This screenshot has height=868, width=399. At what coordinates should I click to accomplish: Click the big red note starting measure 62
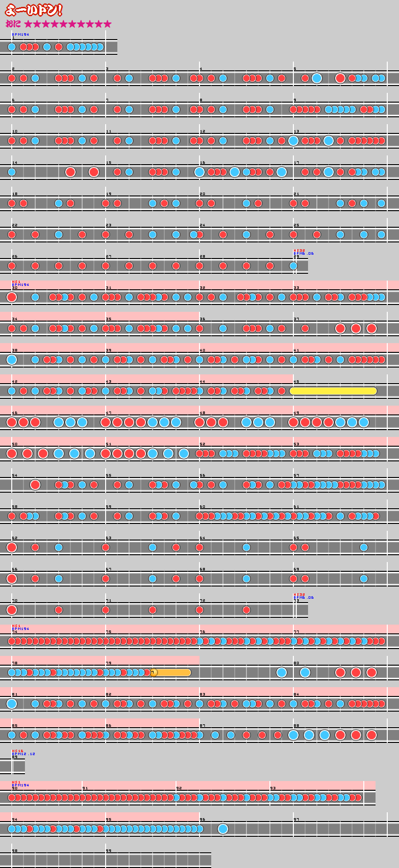tap(12, 547)
